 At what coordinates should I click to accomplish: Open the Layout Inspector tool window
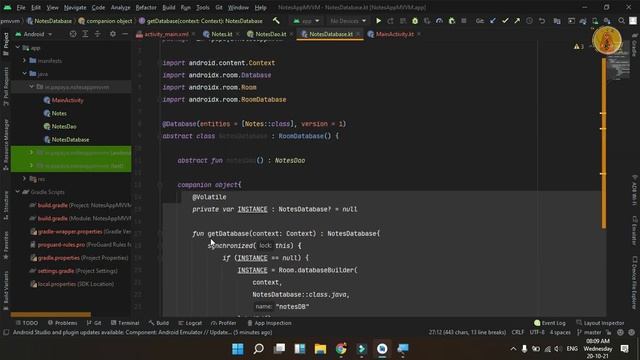click(x=600, y=323)
